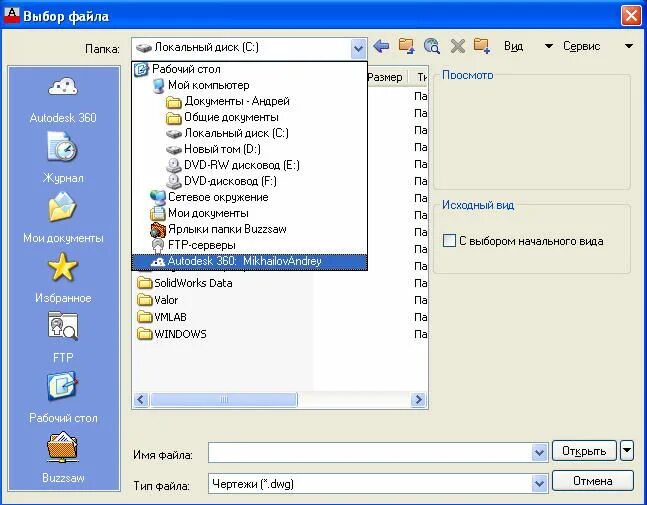Toggle С выбором начального вида checkbox
The height and width of the screenshot is (505, 647).
coord(449,241)
